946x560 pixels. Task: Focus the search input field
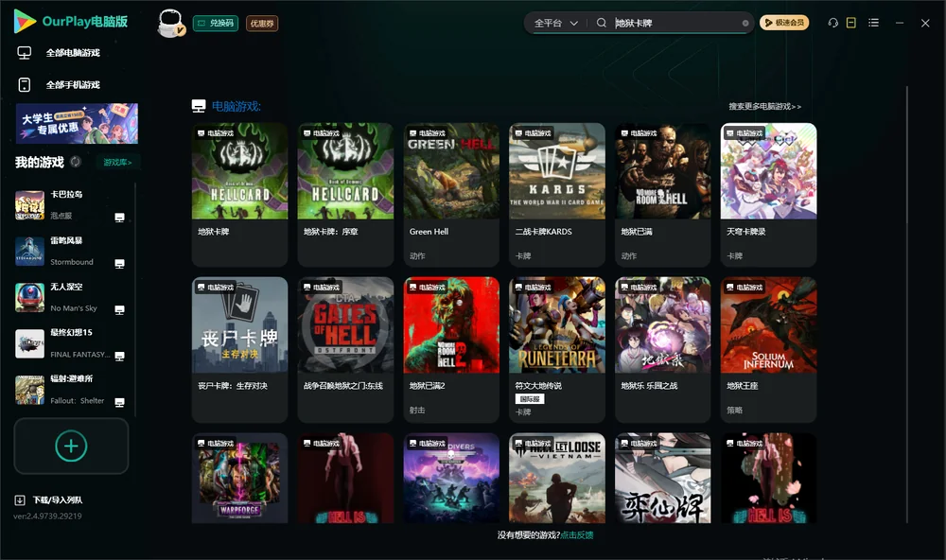point(677,23)
